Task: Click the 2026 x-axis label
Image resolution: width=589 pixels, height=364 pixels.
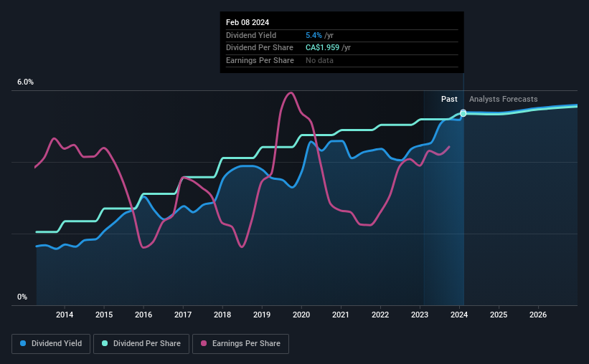Action: pyautogui.click(x=538, y=315)
